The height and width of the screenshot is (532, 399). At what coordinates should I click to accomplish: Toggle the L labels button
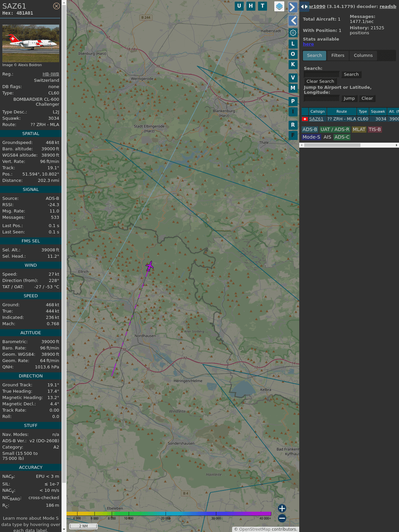[293, 44]
